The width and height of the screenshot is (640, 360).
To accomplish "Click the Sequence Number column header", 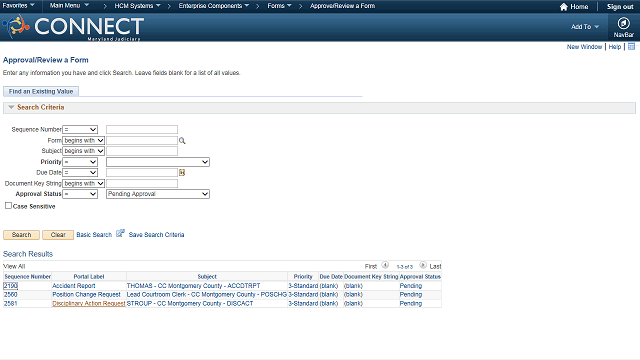I will (27, 277).
